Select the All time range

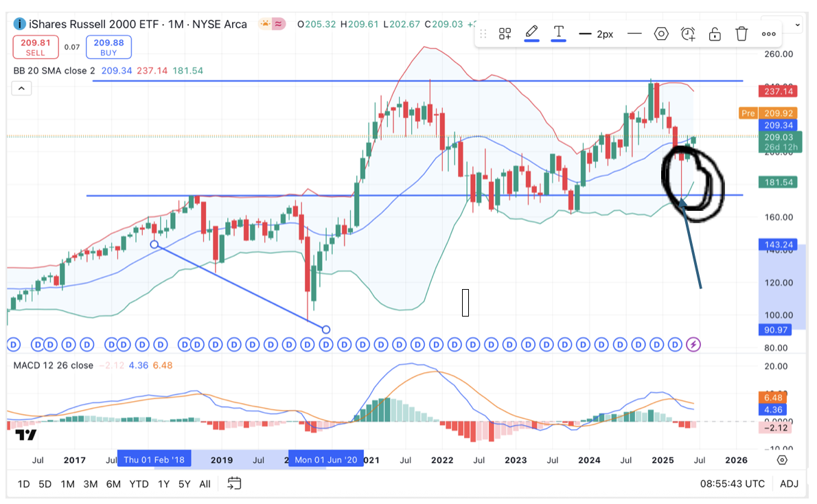(x=205, y=484)
